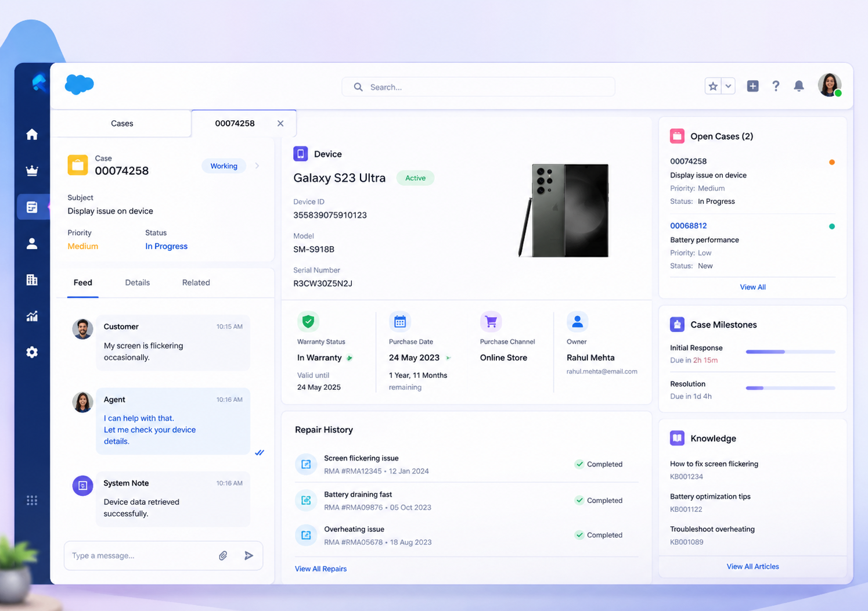Click the purple Device icon
Viewport: 868px width, 611px height.
pos(301,154)
